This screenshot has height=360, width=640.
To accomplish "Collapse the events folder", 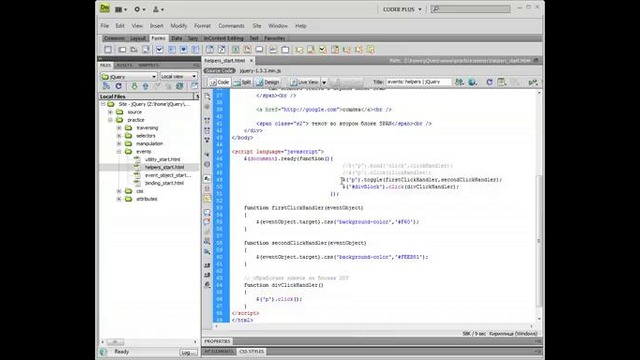I will [x=119, y=151].
